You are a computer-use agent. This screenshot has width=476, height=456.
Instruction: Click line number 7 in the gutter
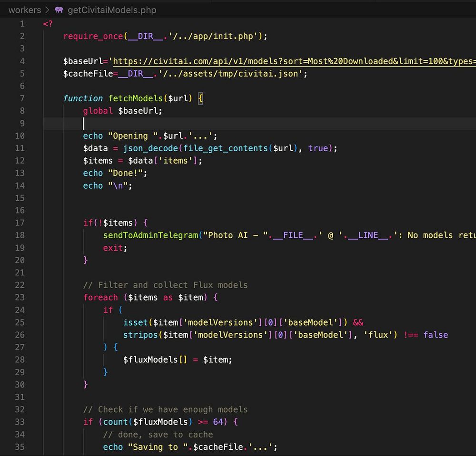[22, 98]
